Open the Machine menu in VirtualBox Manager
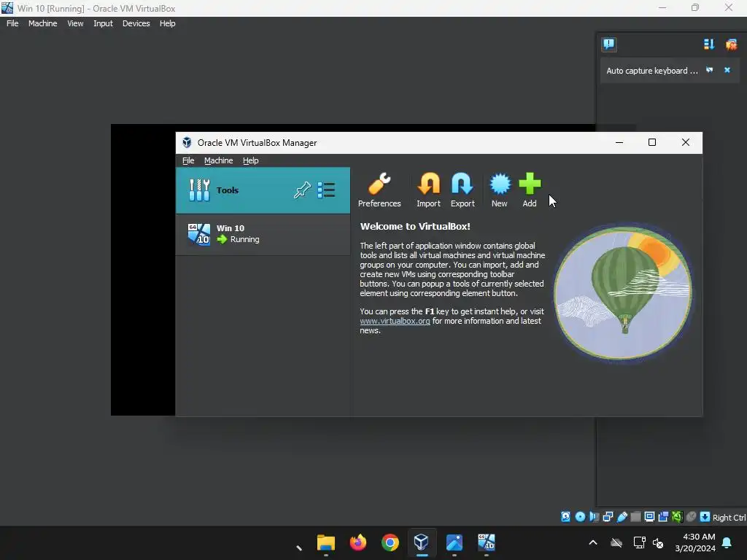This screenshot has width=747, height=560. 219,160
